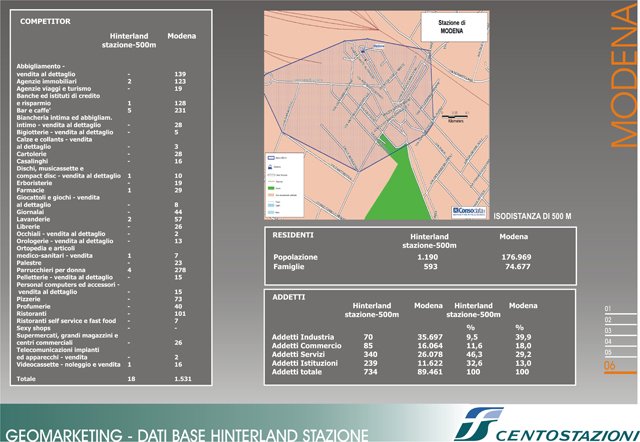Click the 'Famiglie' row label
Image resolution: width=640 pixels, height=442 pixels.
pyautogui.click(x=289, y=267)
